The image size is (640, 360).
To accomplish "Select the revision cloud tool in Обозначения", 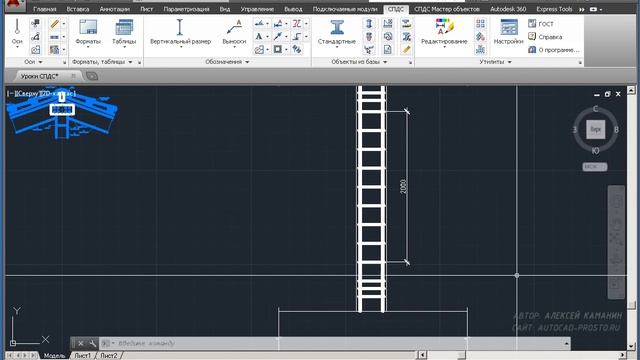I will [x=259, y=50].
